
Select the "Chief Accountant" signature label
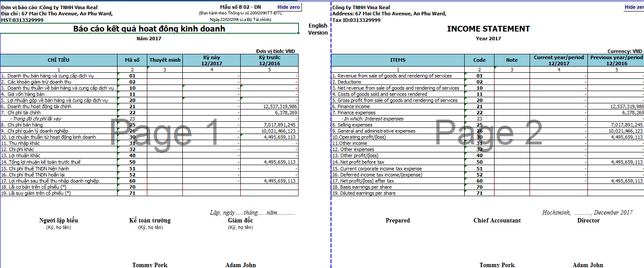pos(497,221)
